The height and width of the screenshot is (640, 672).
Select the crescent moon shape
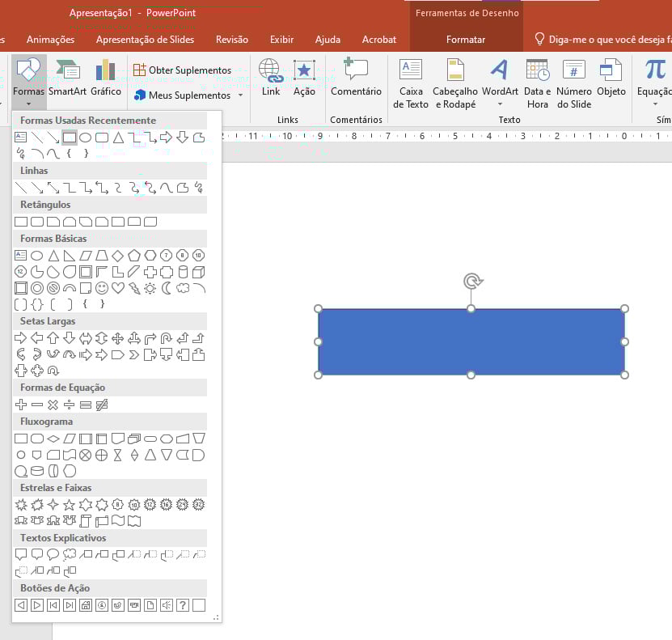(167, 288)
